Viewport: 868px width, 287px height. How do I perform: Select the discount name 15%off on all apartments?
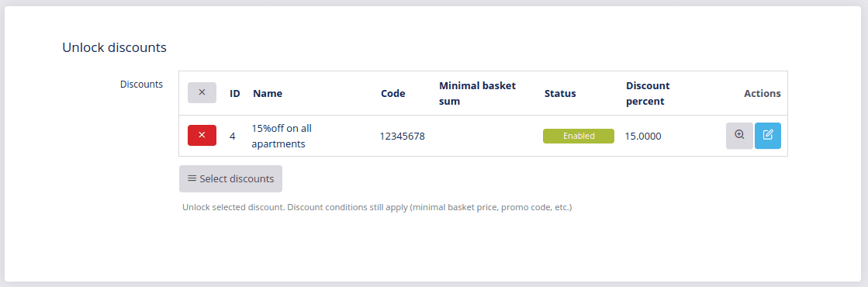(282, 136)
